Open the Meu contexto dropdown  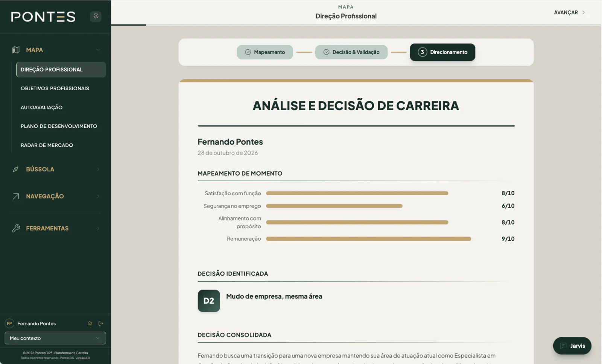click(55, 338)
